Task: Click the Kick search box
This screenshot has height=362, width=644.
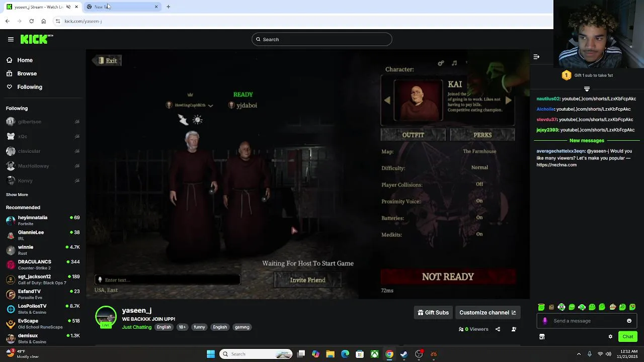Action: [322, 39]
